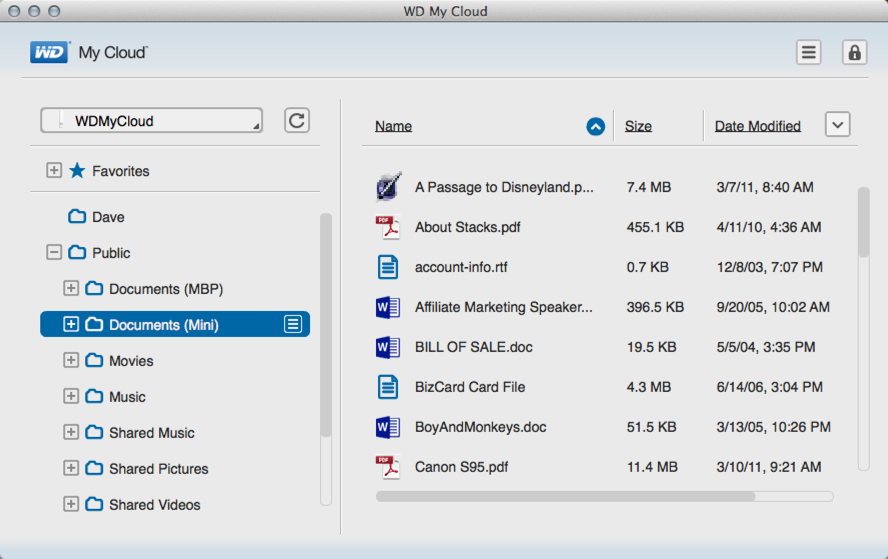Click the document icon for BizCard Card File
Viewport: 888px width, 559px height.
point(388,387)
